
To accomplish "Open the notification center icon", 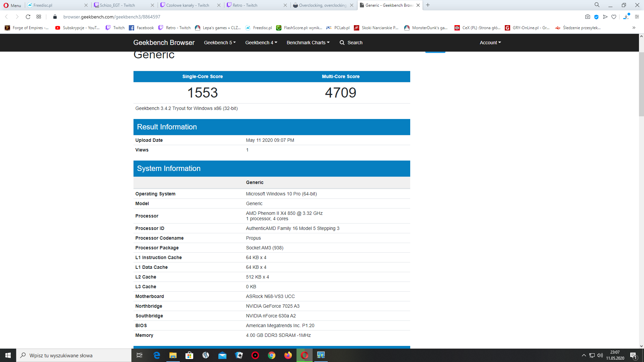I will [x=633, y=355].
